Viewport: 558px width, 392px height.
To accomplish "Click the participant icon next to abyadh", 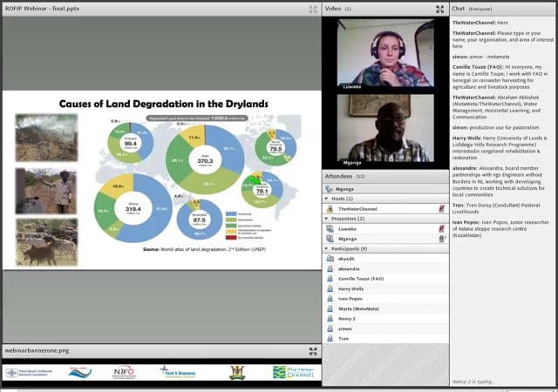I will pyautogui.click(x=330, y=259).
